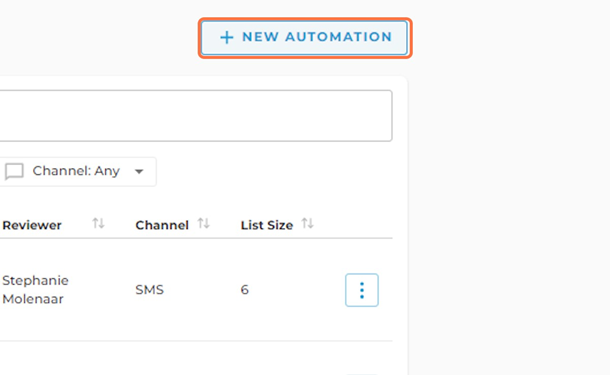The height and width of the screenshot is (375, 610).
Task: Expand the caret arrow on Channel filter
Action: 139,171
